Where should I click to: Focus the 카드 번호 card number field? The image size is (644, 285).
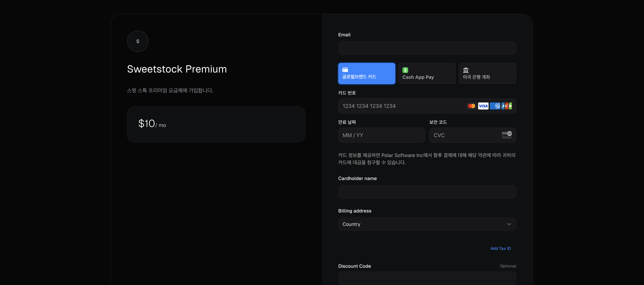427,106
